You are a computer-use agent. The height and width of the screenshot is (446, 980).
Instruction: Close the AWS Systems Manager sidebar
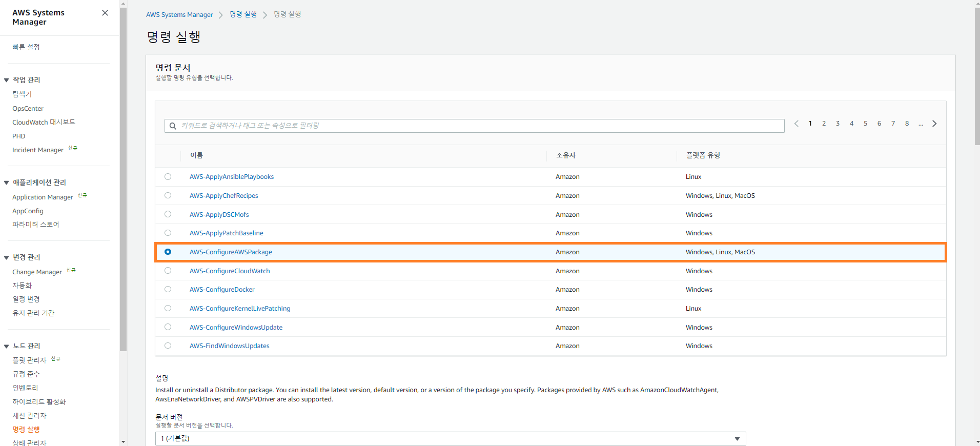[x=105, y=13]
